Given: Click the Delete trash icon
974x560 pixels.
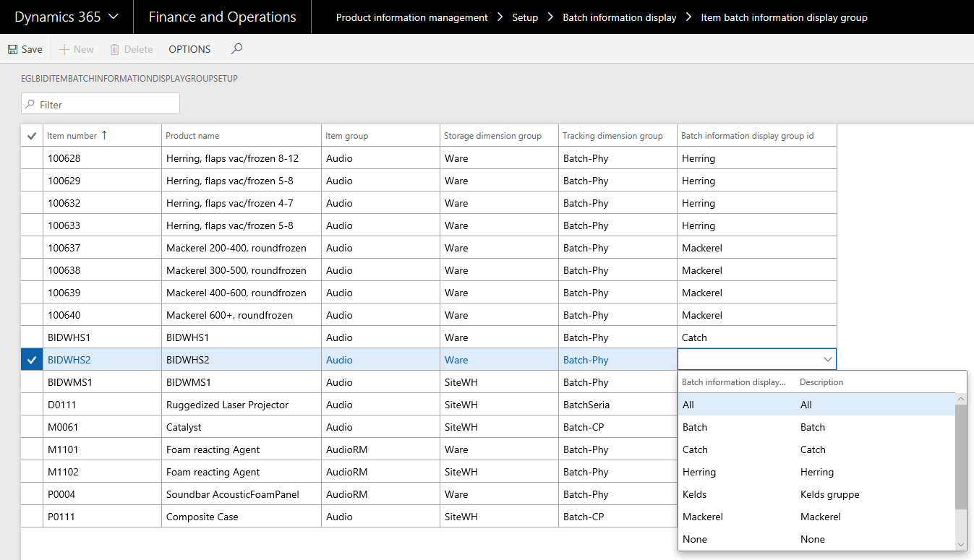Looking at the screenshot, I should [114, 49].
